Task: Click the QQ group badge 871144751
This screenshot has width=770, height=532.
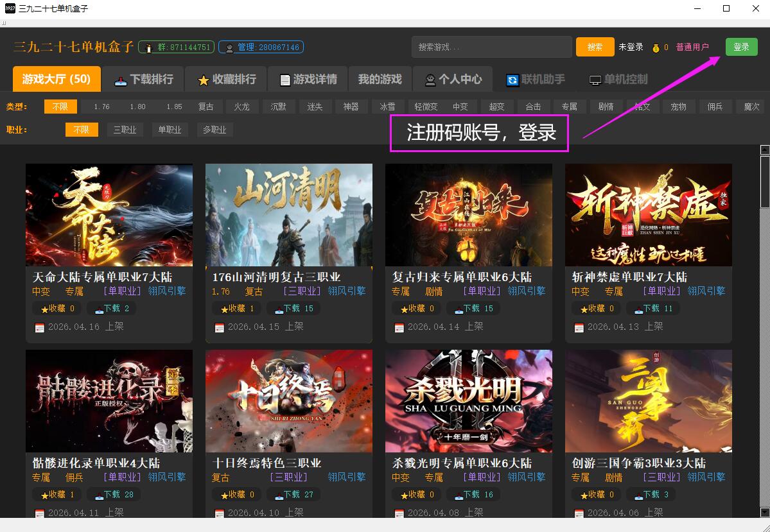Action: pos(175,47)
